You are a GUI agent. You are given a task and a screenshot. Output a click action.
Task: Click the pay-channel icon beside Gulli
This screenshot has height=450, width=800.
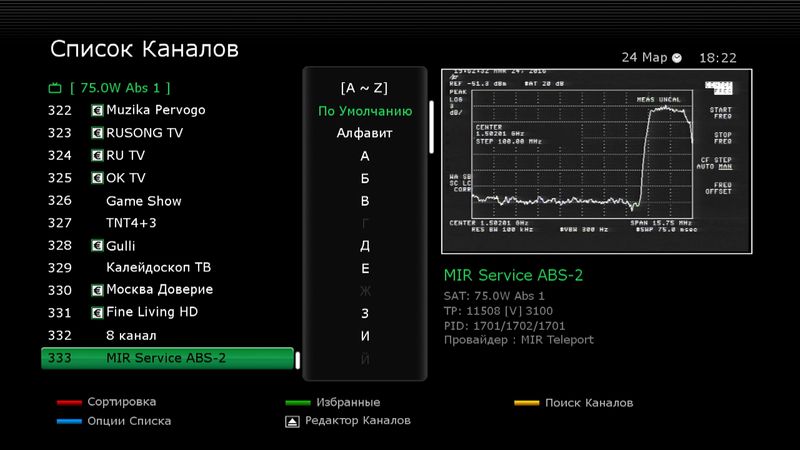tap(97, 245)
